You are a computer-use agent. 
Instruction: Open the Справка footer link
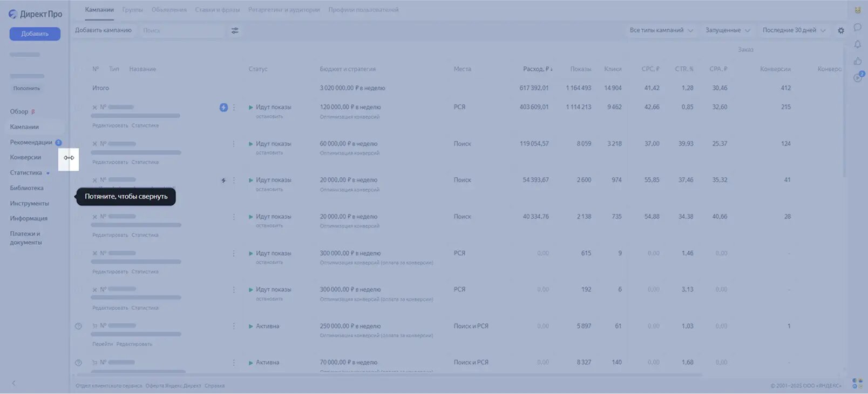point(215,386)
